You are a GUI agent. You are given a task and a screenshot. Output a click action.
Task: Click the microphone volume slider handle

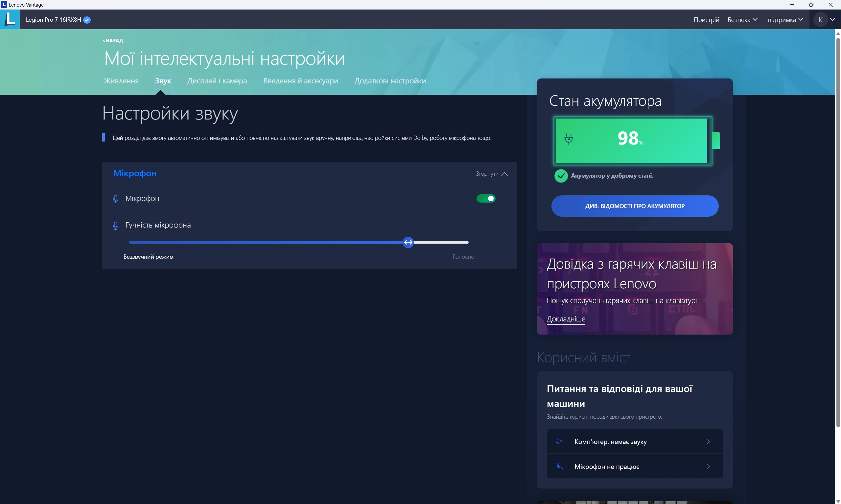(408, 242)
